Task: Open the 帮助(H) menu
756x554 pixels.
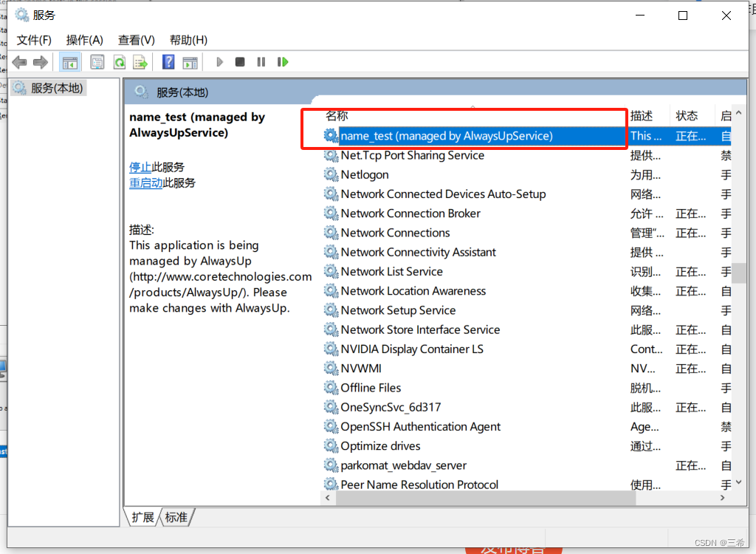Action: (x=188, y=40)
